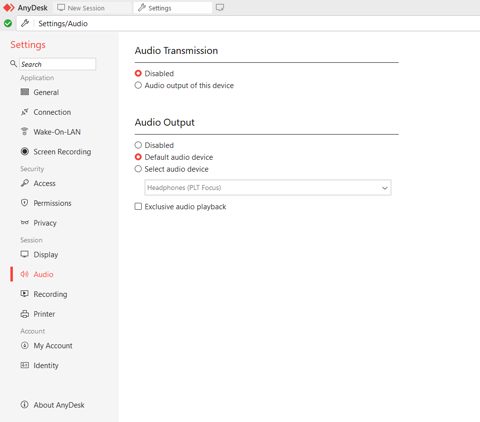Click the About AnyDesk info icon

[x=25, y=404]
